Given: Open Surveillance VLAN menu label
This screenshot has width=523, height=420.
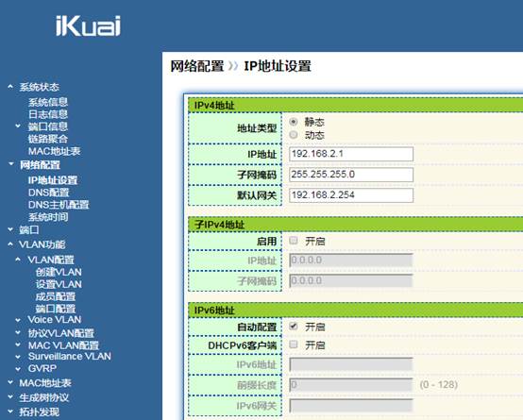Looking at the screenshot, I should (x=69, y=356).
